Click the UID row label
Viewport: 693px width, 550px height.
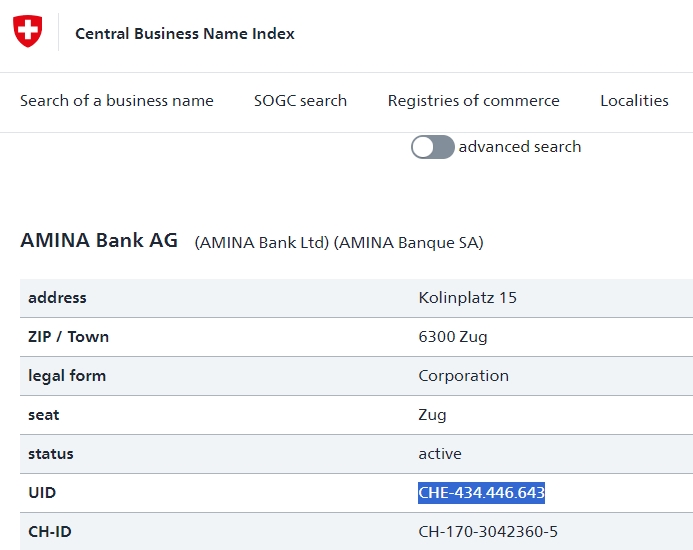pos(42,493)
